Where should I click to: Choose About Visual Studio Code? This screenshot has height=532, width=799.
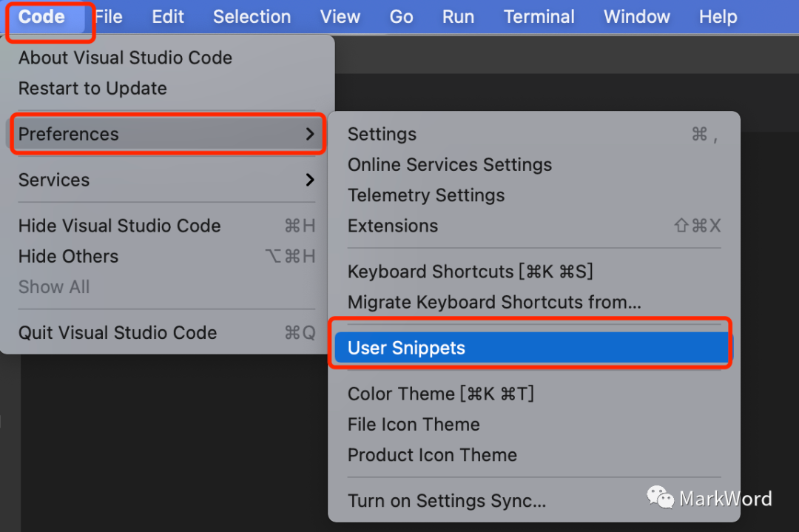[x=125, y=58]
